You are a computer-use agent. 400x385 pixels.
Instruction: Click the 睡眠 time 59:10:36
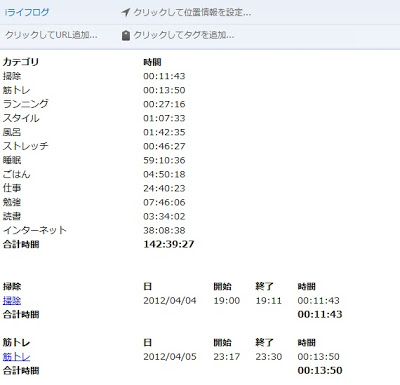[x=164, y=160]
